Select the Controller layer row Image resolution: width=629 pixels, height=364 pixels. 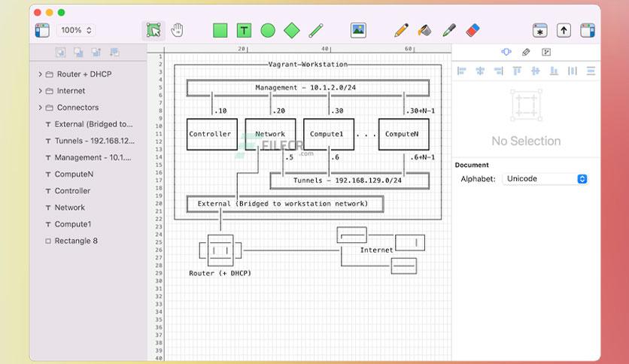click(88, 191)
